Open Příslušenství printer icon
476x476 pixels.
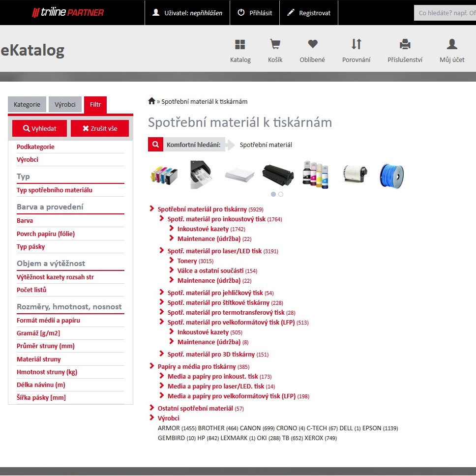405,45
